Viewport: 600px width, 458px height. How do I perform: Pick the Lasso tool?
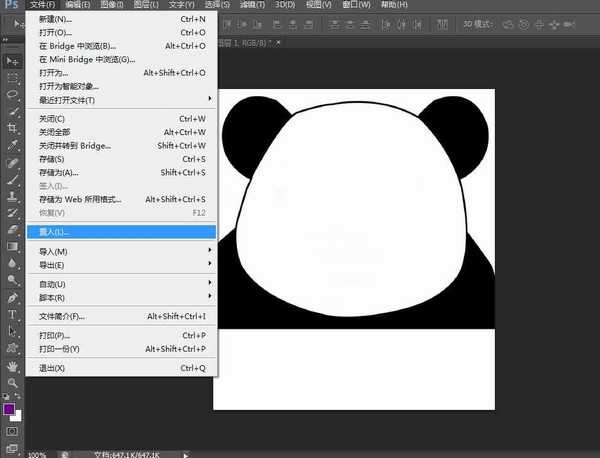pos(13,94)
